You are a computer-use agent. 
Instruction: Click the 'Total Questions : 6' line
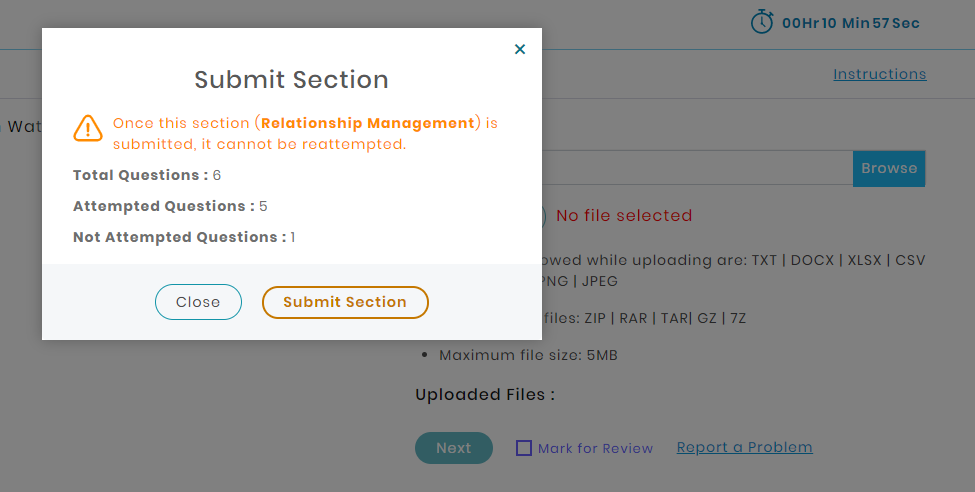point(147,175)
